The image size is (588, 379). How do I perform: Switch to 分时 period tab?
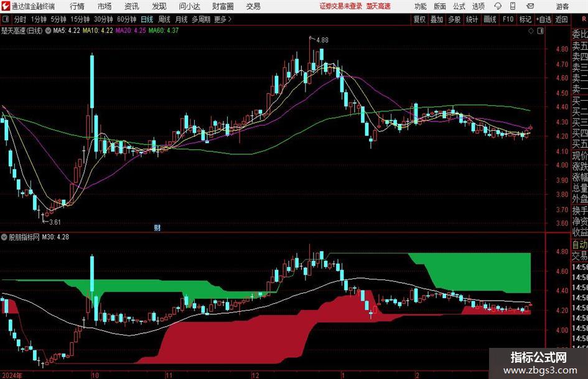click(20, 19)
